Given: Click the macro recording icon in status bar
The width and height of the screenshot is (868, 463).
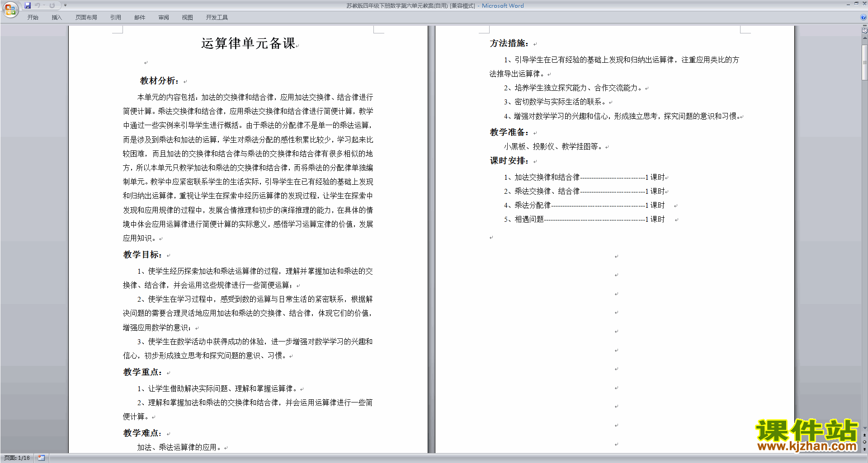Looking at the screenshot, I should coord(42,458).
